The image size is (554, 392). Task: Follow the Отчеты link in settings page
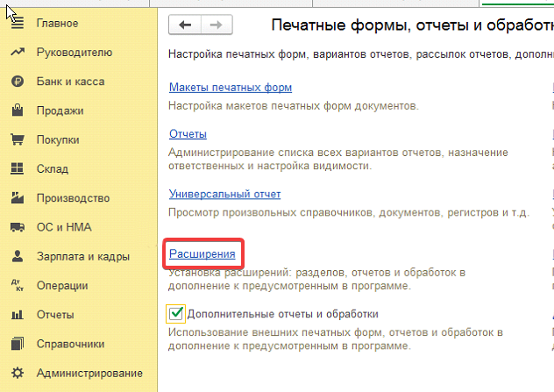point(188,134)
